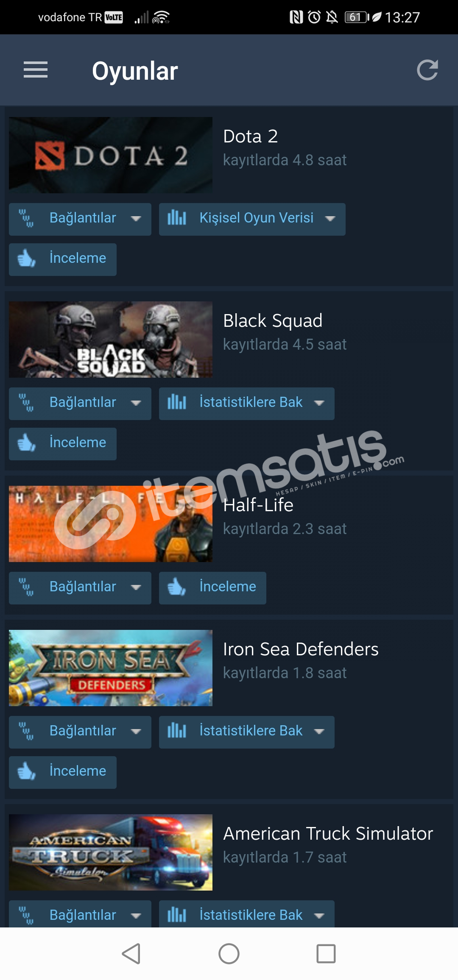Click the links icon in Black Squad's Bağlantılar
This screenshot has height=980, width=458.
click(x=26, y=402)
